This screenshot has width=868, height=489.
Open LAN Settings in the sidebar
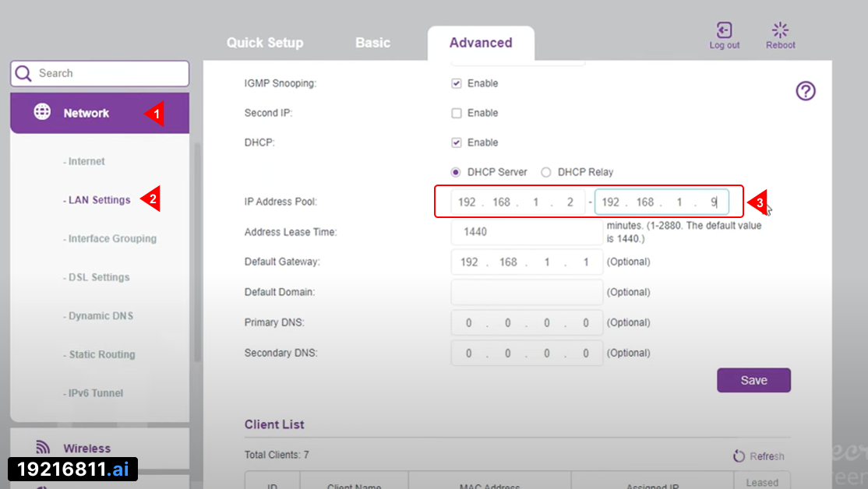tap(99, 200)
